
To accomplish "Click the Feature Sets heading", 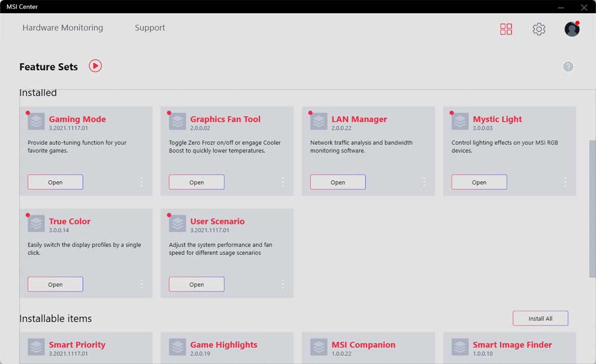I will (49, 67).
